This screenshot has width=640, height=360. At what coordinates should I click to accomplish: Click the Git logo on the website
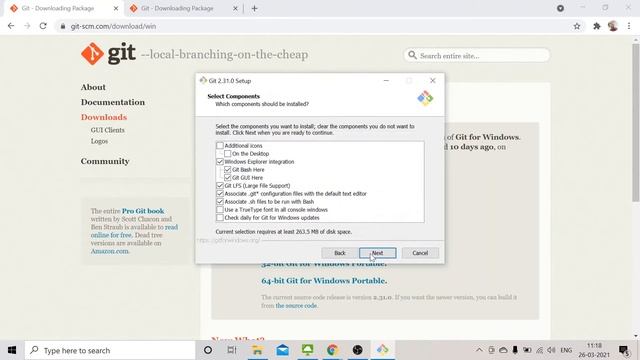pyautogui.click(x=108, y=53)
